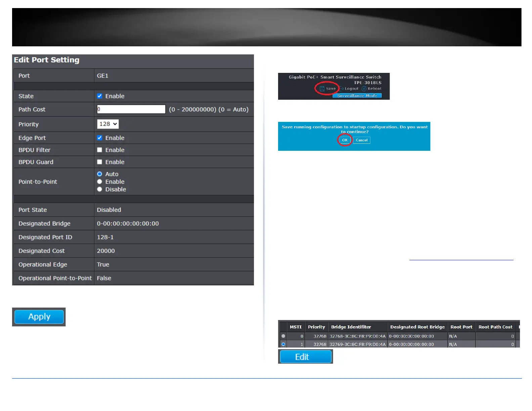Click the Port State Disabled value
This screenshot has height=411, width=532.
109,210
